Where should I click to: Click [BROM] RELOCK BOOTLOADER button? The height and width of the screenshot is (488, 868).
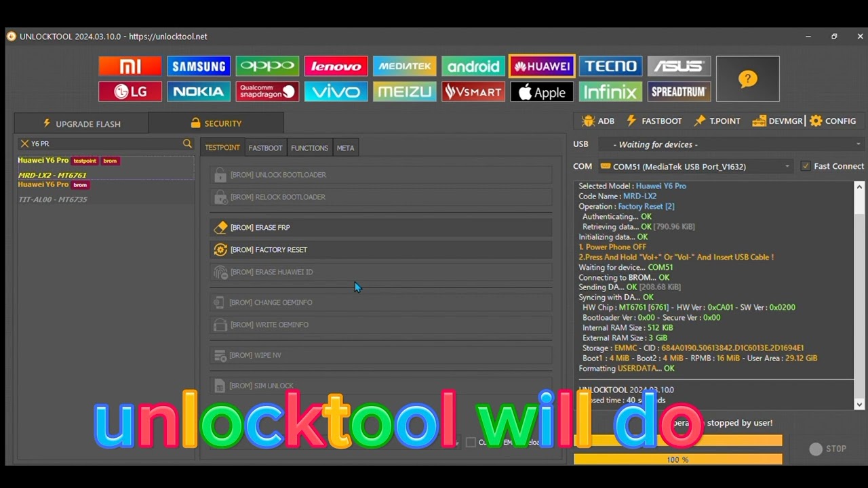(380, 197)
